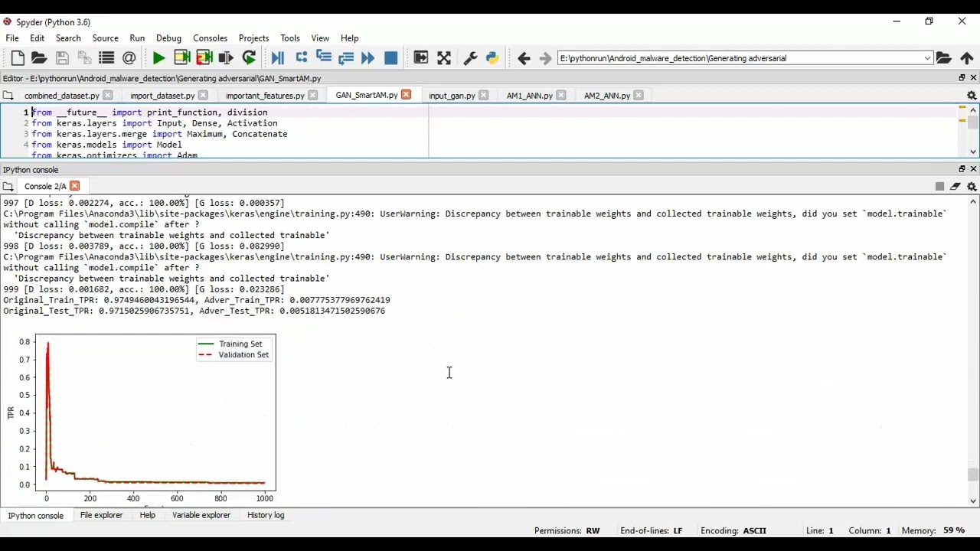
Task: Switch to the important_features.py tab
Action: (x=265, y=96)
